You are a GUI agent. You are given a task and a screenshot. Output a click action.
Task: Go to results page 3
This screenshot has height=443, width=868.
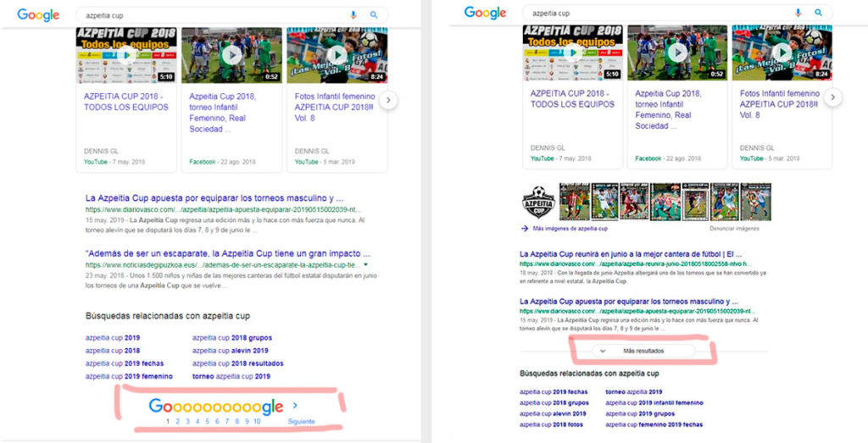click(187, 422)
